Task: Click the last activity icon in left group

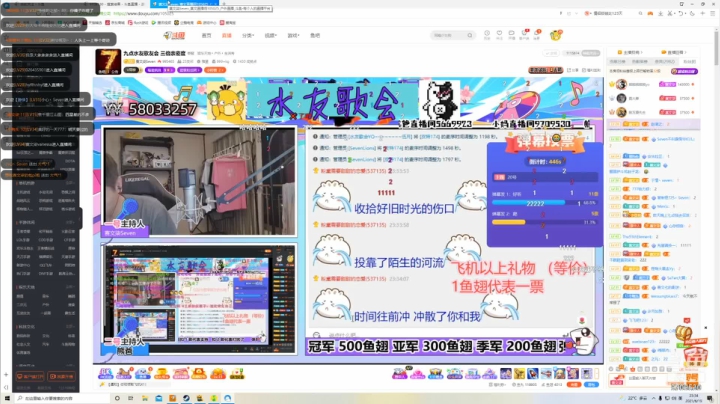Action: point(237,373)
